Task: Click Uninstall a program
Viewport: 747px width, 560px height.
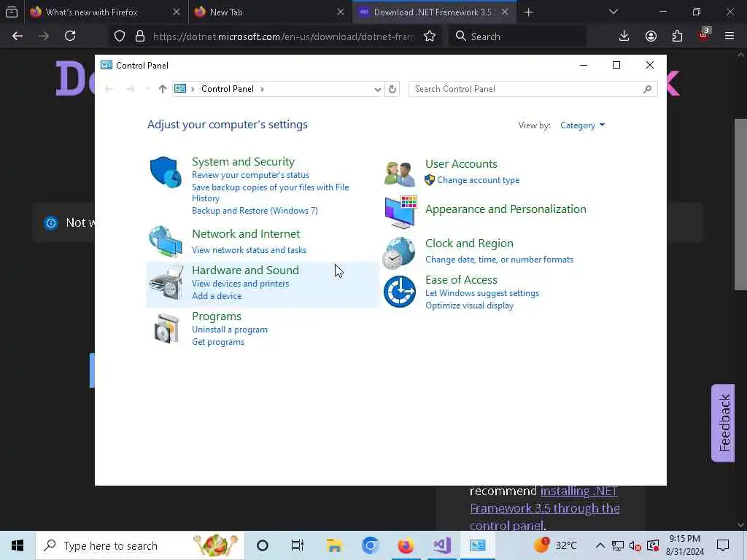Action: (x=230, y=330)
